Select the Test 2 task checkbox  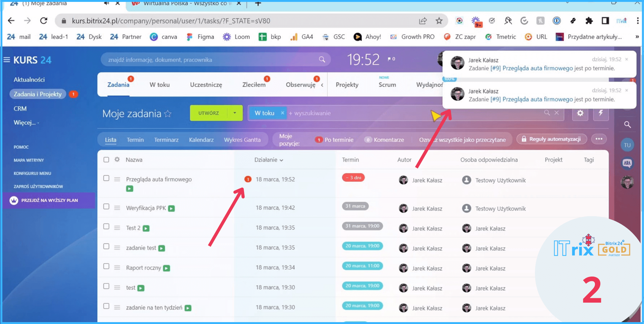coord(106,227)
